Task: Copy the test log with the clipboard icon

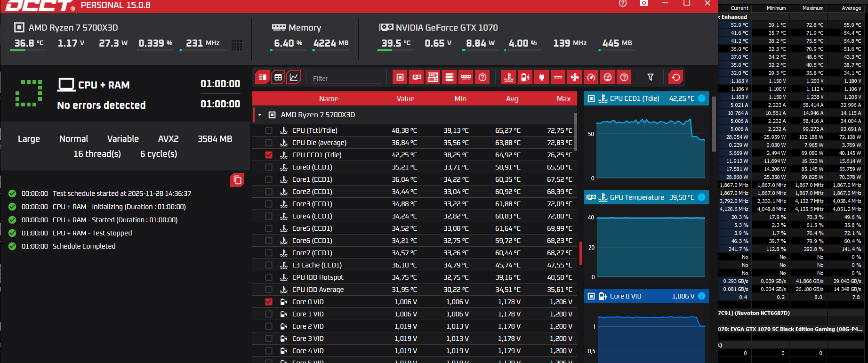Action: coord(237,180)
